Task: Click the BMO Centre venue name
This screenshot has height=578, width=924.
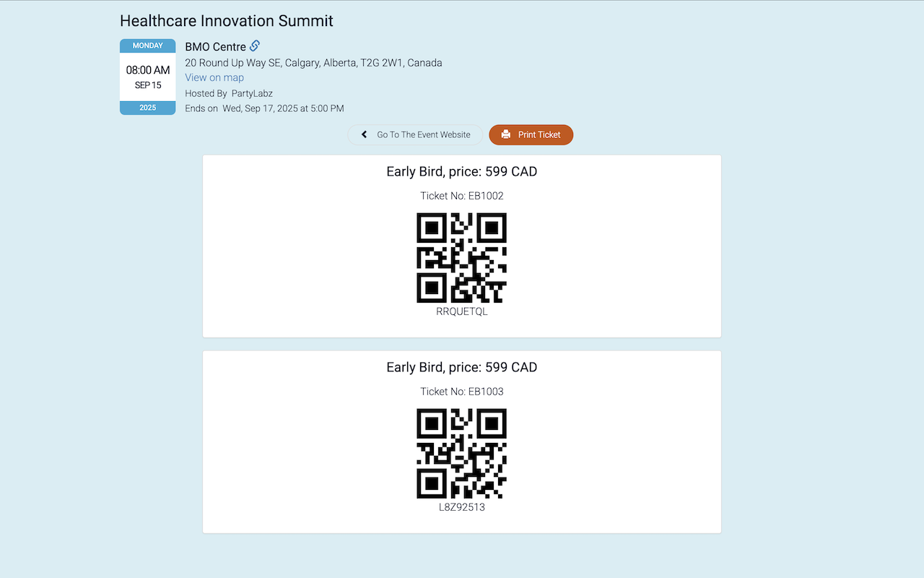Action: click(x=215, y=47)
